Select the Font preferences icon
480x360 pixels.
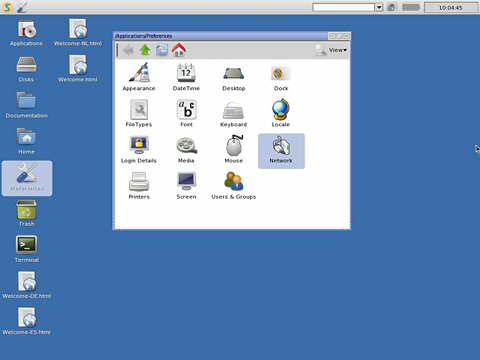click(x=186, y=109)
